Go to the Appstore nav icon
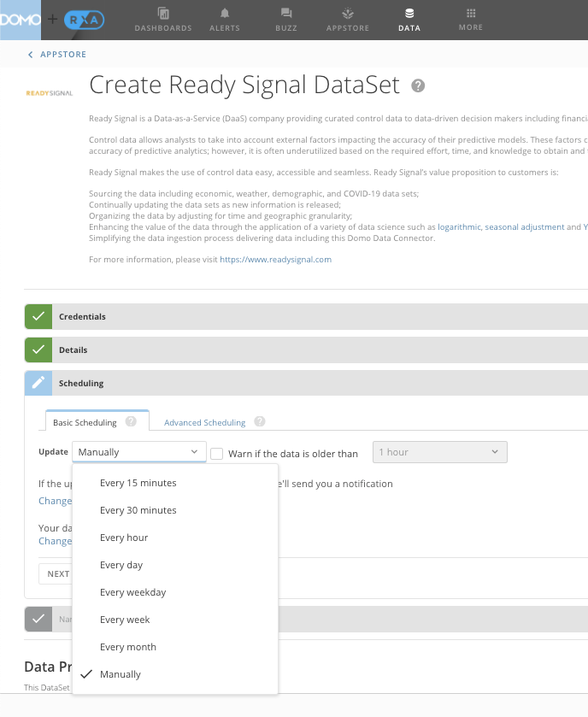 pyautogui.click(x=347, y=20)
